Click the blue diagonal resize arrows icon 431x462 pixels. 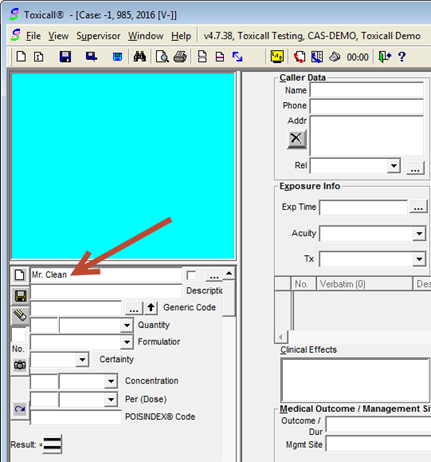237,57
